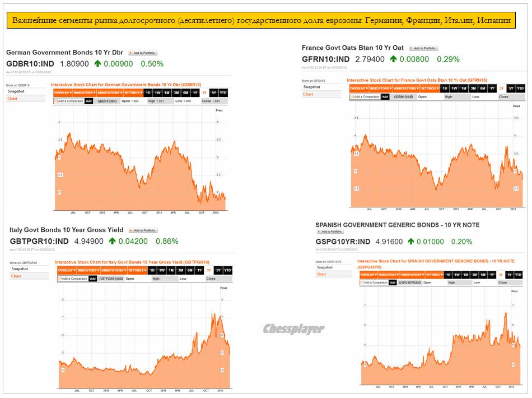Click Add to Portfolio for Spanish bonds
Viewport: 532px width, 398px height.
pyautogui.click(x=330, y=232)
